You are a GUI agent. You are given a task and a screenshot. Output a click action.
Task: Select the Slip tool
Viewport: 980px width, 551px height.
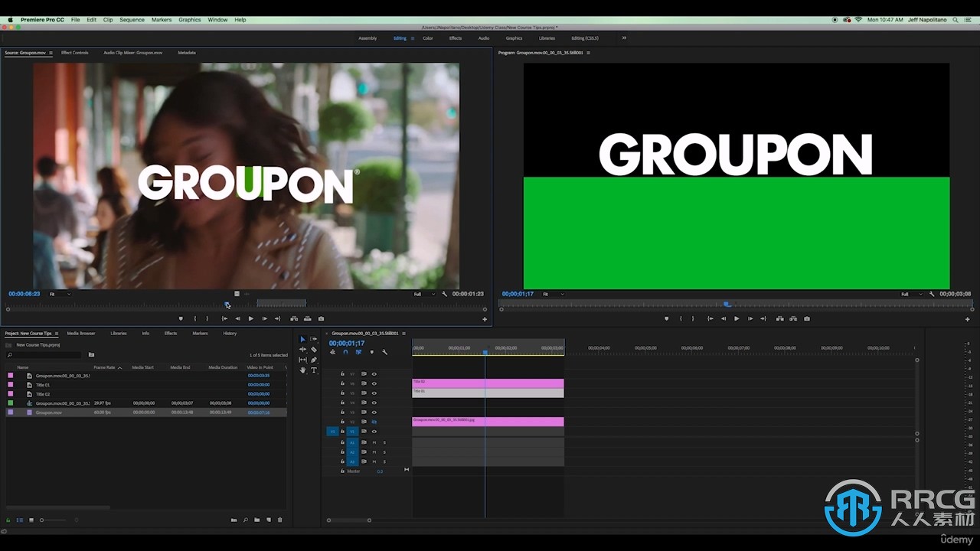click(x=302, y=360)
